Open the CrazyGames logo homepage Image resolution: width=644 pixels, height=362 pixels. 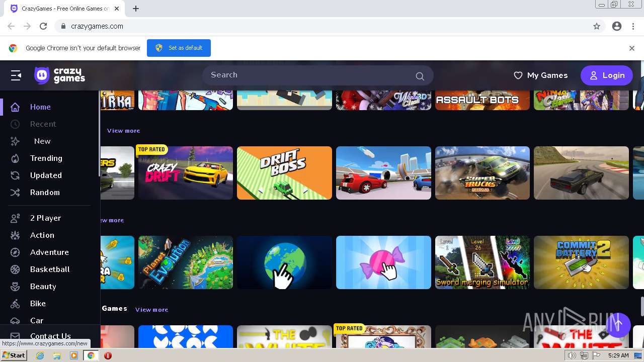pyautogui.click(x=59, y=75)
